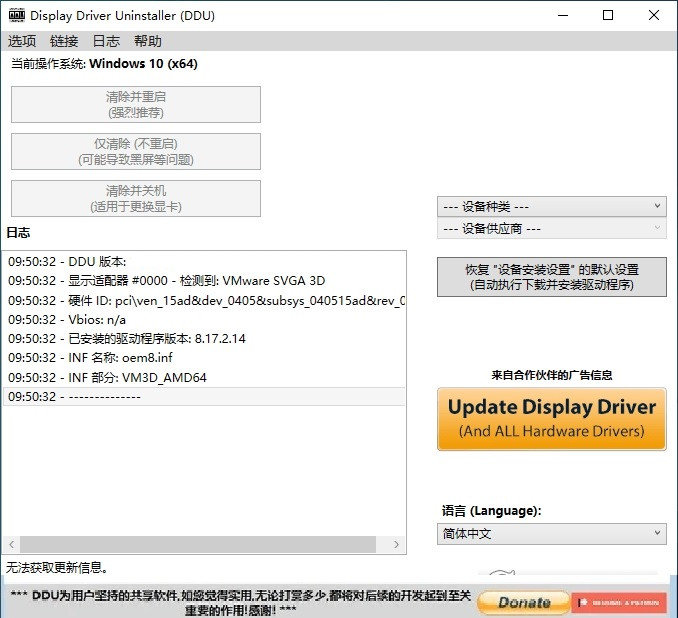Expand the 设备供应商 dropdown
Image resolution: width=678 pixels, height=618 pixels.
(x=551, y=228)
